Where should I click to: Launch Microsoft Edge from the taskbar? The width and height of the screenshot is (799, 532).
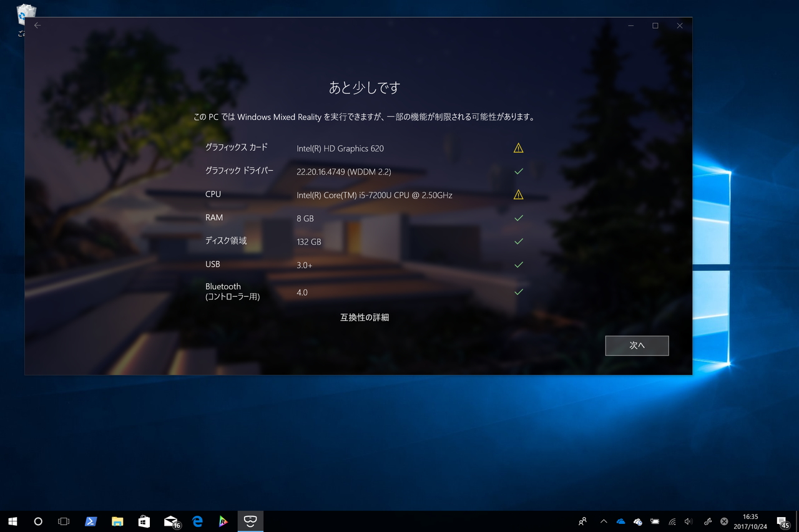coord(197,521)
